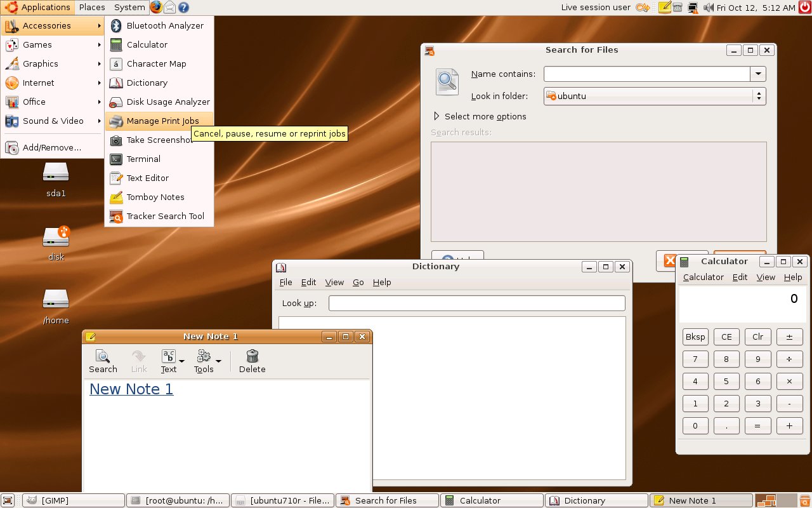The image size is (812, 508).
Task: Open Text Editor from the Accessories menu
Action: (x=159, y=178)
